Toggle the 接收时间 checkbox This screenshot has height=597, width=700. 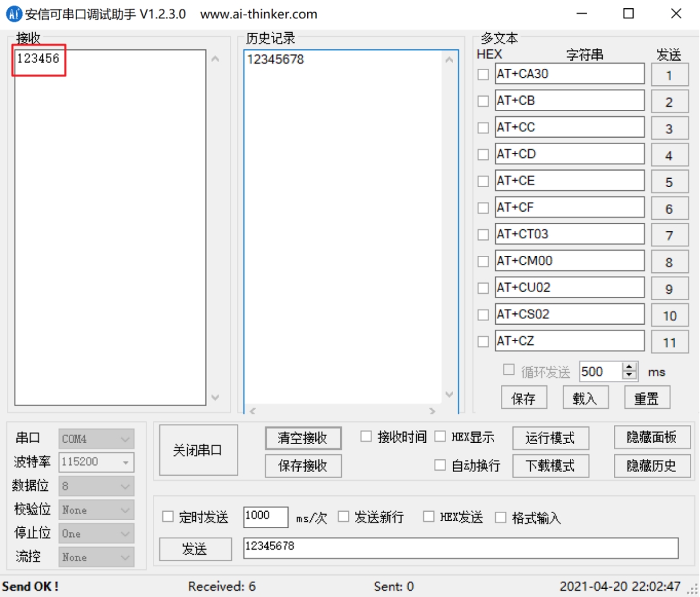(x=366, y=437)
